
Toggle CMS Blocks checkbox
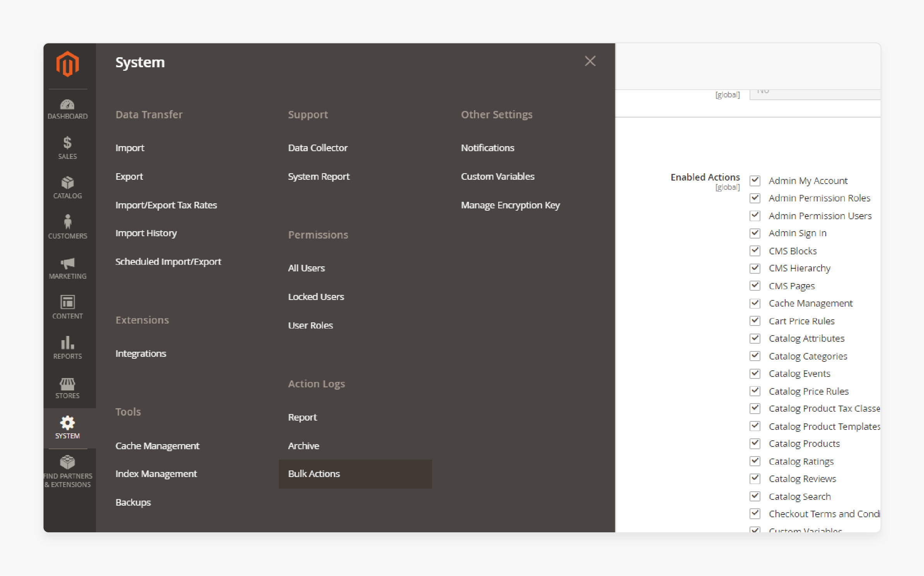pyautogui.click(x=755, y=251)
